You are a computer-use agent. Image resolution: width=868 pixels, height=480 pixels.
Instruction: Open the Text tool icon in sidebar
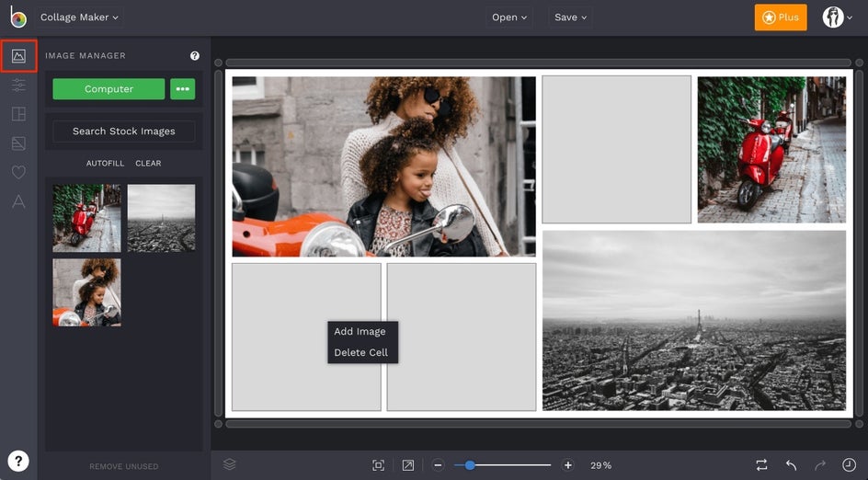click(x=18, y=201)
